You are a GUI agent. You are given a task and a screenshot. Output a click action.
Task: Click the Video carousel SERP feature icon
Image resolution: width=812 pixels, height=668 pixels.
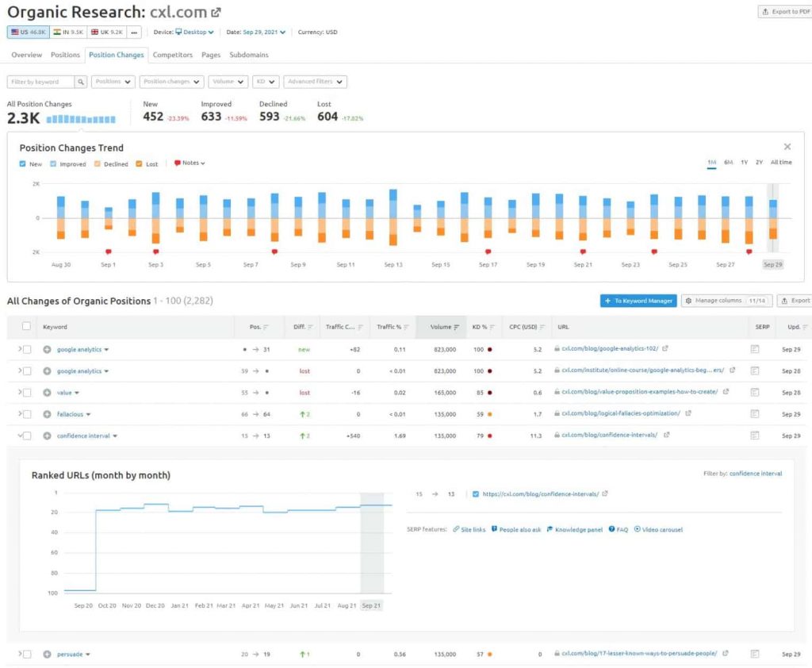coord(638,529)
